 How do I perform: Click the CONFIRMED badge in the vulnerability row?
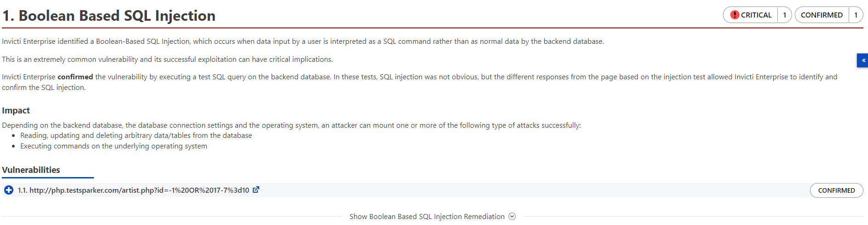tap(836, 190)
